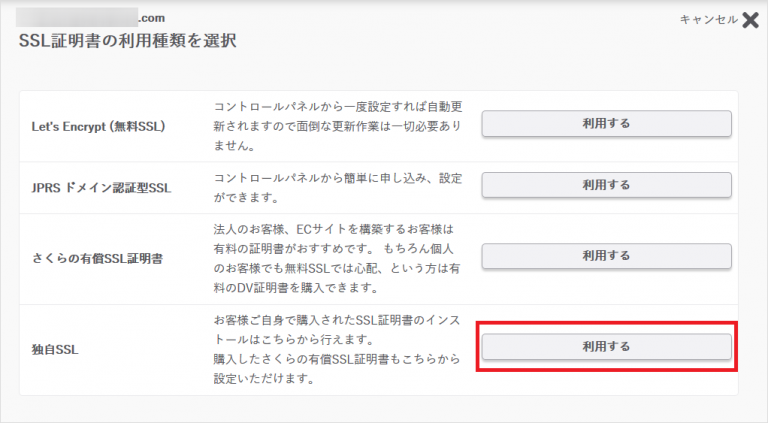Screen dimensions: 768x423
Task: Click the JPRS ドメイン認証型SSL row label
Action: pyautogui.click(x=103, y=187)
